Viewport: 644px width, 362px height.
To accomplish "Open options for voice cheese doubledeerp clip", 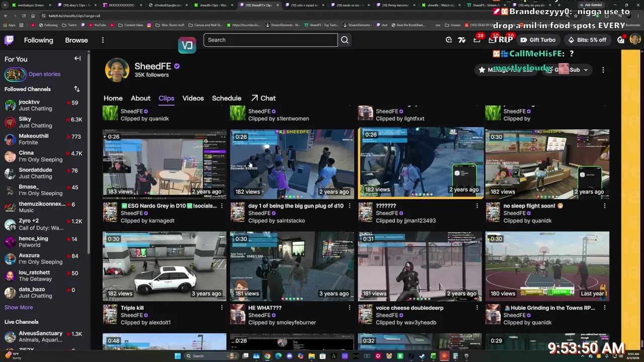I will 477,308.
